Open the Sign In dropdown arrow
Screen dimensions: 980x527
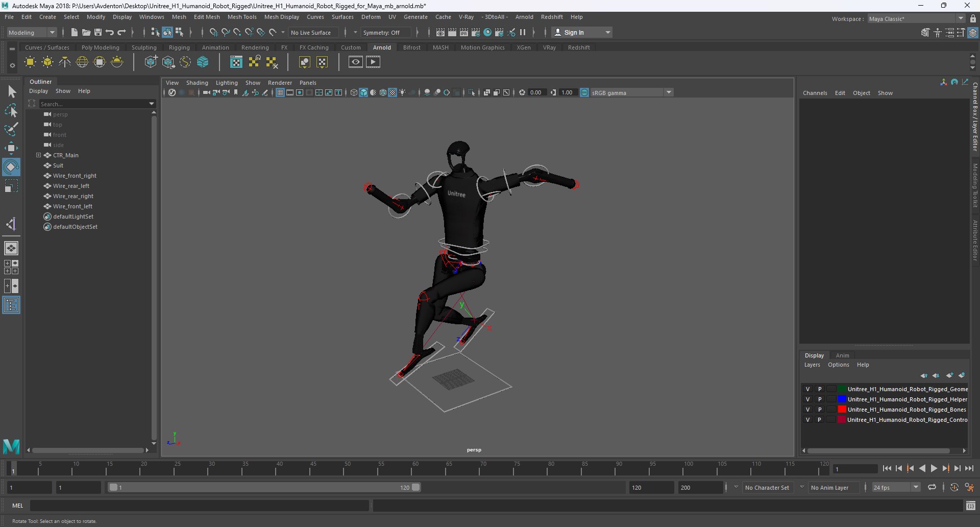click(607, 32)
